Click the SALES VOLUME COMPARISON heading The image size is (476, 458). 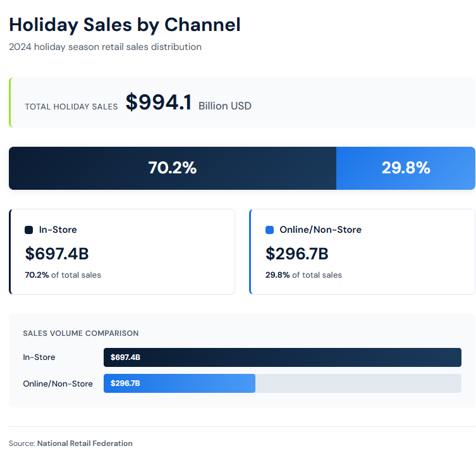point(80,333)
